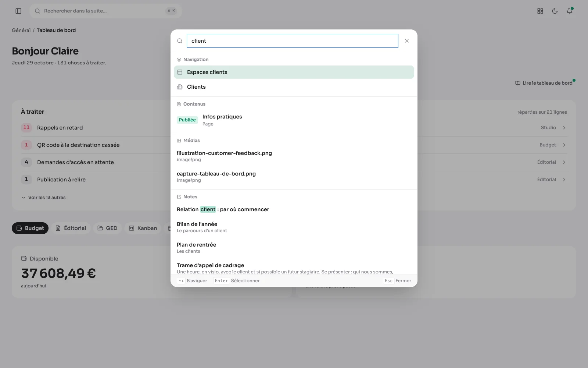
Task: Expand Voir les 13 autres
Action: [43, 198]
